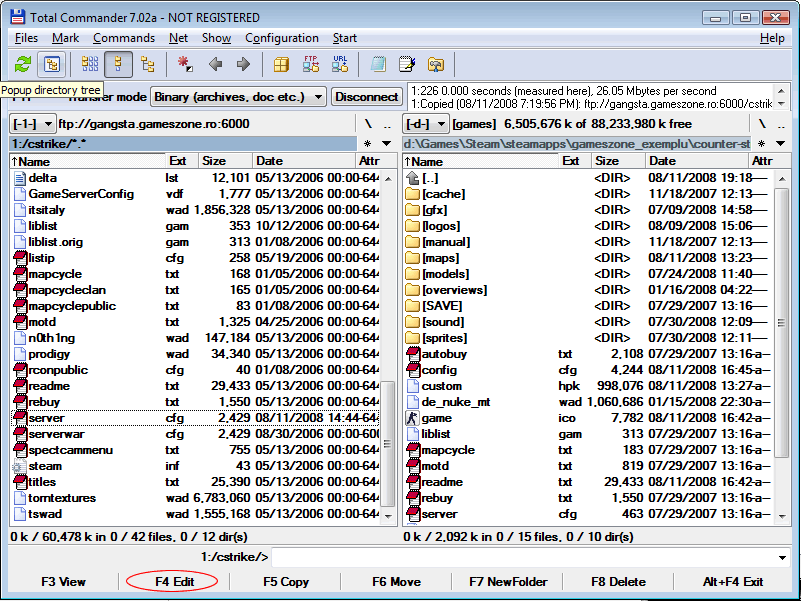Open the left panel drive dropdown
Viewport: 801px width, 601px height.
click(x=32, y=124)
